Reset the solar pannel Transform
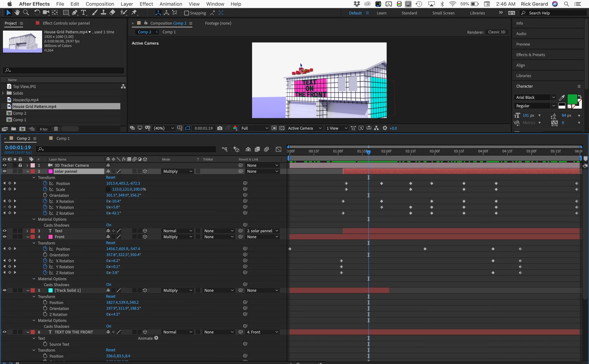Image resolution: width=589 pixels, height=364 pixels. 110,177
